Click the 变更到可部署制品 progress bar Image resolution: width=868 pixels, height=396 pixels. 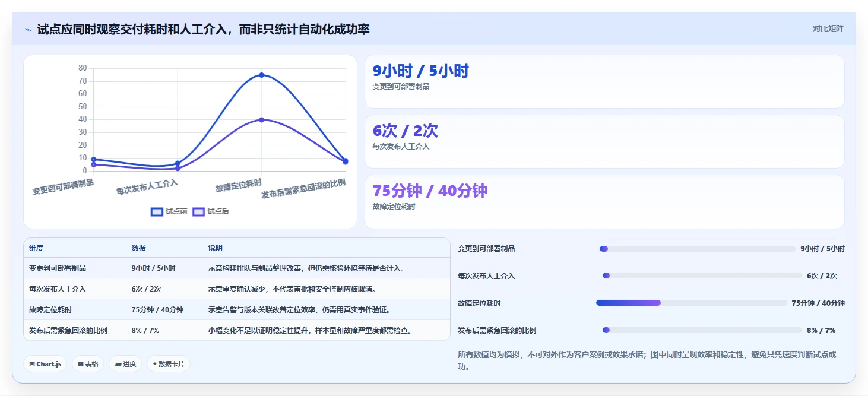[698, 249]
